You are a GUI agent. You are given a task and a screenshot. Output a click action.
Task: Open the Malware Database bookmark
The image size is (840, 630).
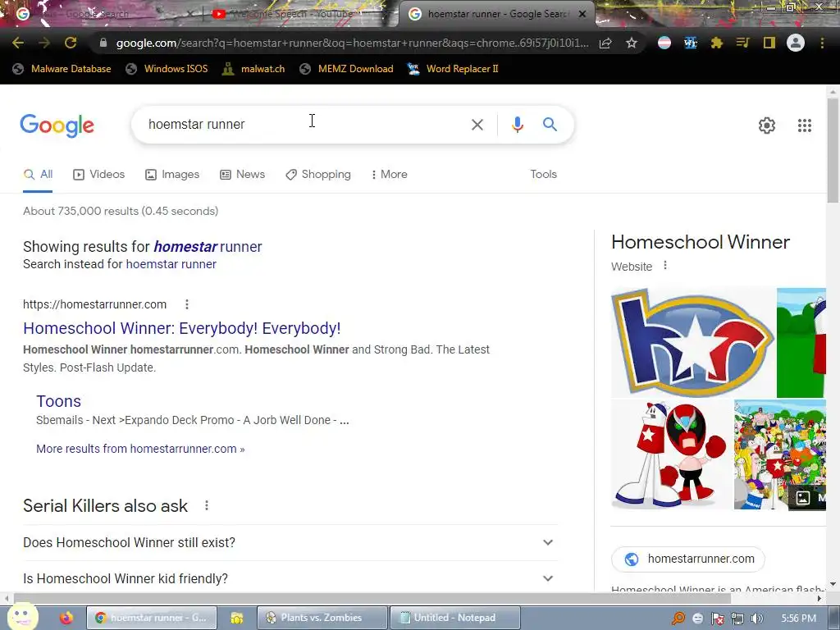coord(62,69)
